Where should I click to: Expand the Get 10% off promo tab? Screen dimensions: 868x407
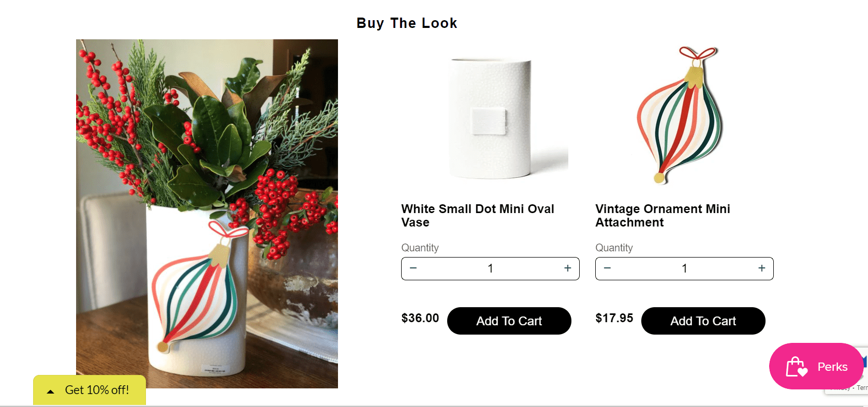coord(96,390)
